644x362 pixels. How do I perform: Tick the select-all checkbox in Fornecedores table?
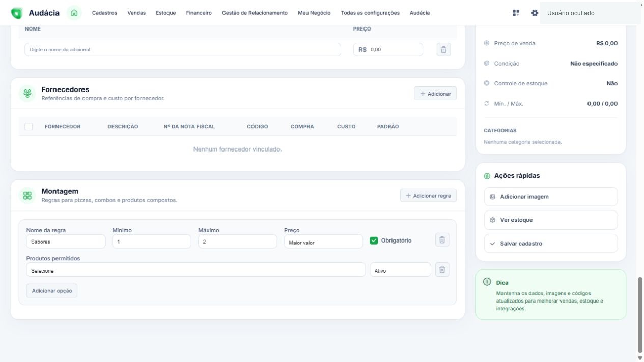coord(29,126)
